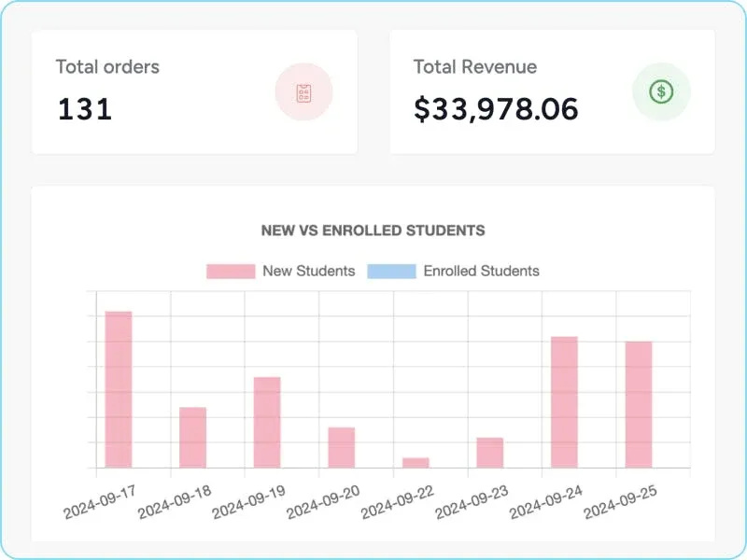This screenshot has width=747, height=560.
Task: Click the Total Revenue heading
Action: [x=475, y=67]
